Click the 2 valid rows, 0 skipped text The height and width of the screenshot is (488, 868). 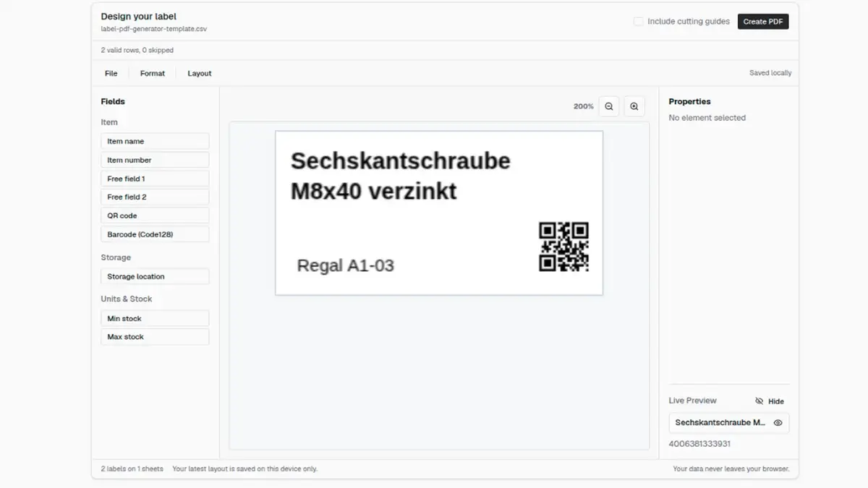coord(137,51)
